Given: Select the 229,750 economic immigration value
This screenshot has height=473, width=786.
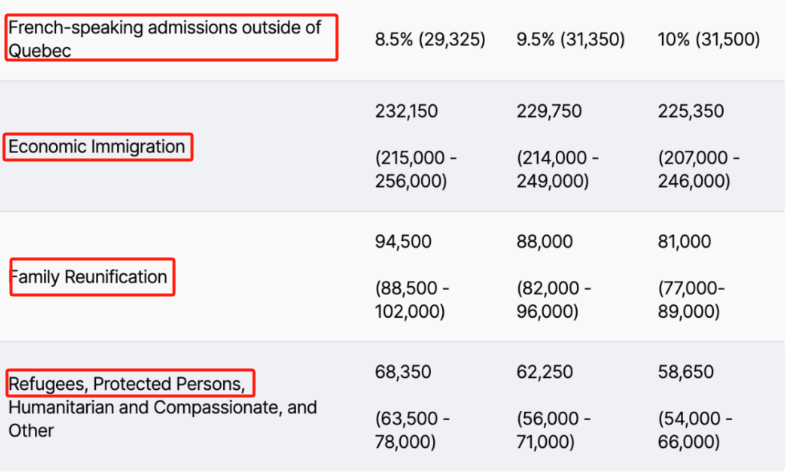Looking at the screenshot, I should pyautogui.click(x=549, y=111).
